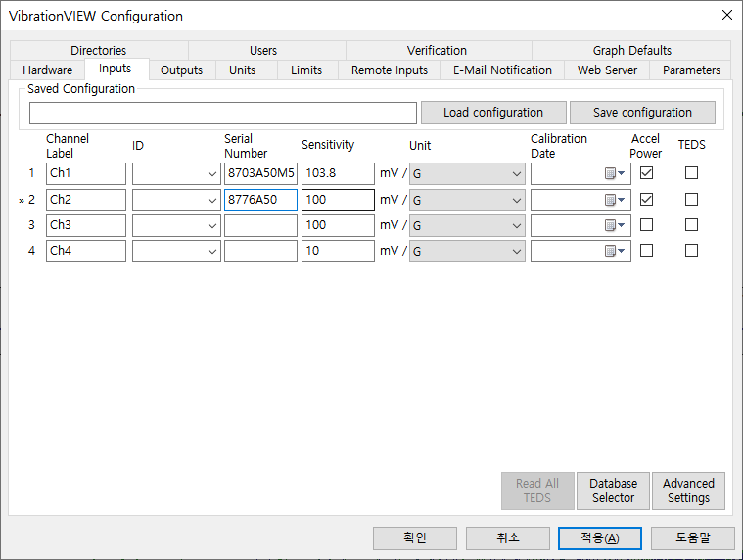Open the Unit dropdown for channel 4
Viewport: 743px width, 560px height.
point(467,251)
